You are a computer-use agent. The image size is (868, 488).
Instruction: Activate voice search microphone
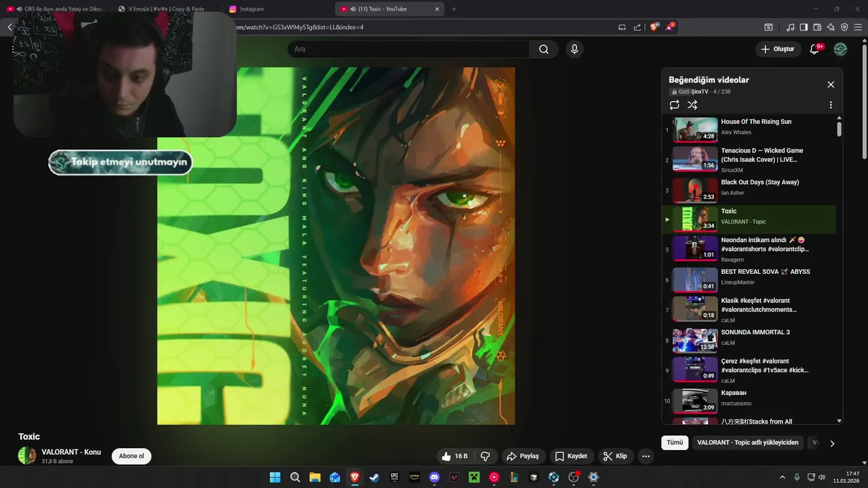pos(574,49)
